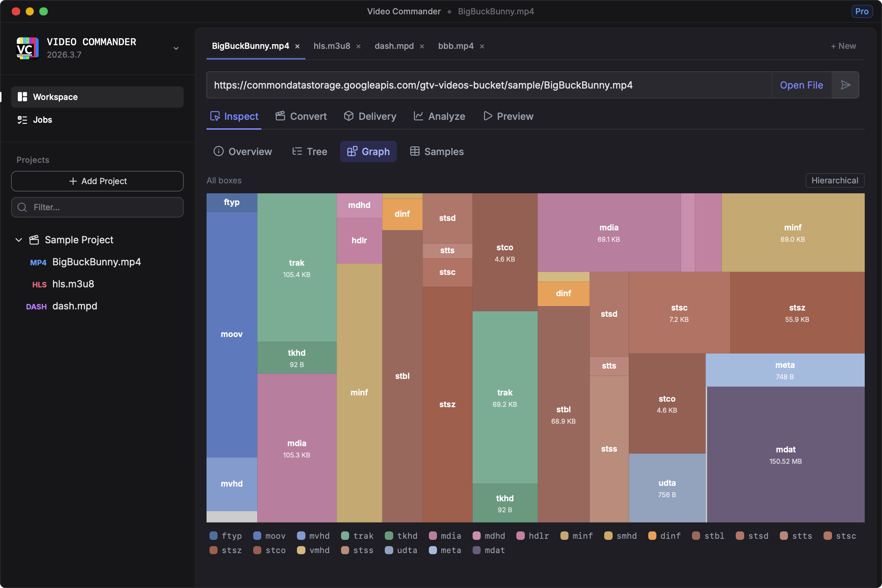This screenshot has height=588, width=882.
Task: Switch to the dash.mpd tab
Action: tap(394, 46)
